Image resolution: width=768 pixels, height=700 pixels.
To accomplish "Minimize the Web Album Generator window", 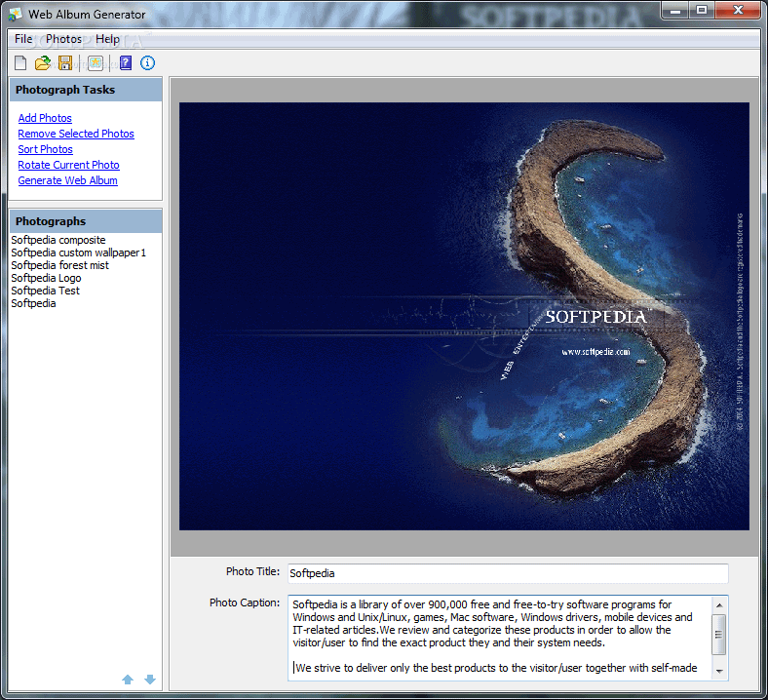I will click(675, 10).
